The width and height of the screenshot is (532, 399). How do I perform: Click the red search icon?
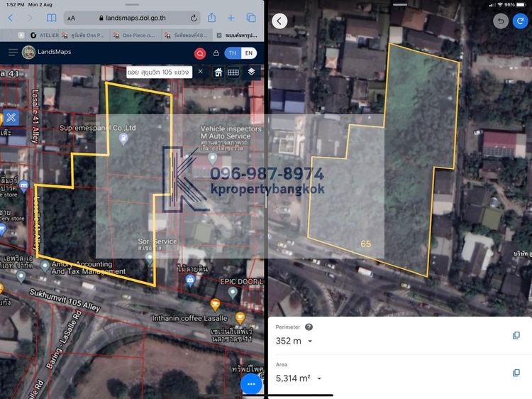(x=200, y=53)
